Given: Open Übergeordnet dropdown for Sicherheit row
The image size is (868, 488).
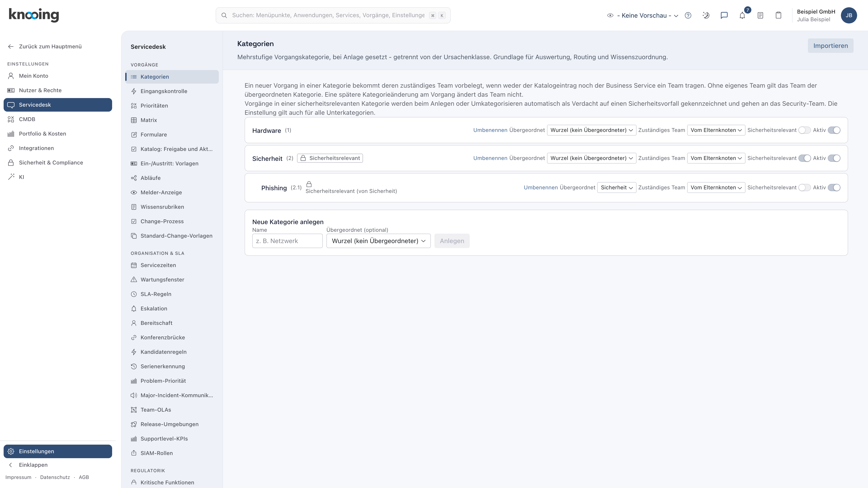Looking at the screenshot, I should (591, 158).
